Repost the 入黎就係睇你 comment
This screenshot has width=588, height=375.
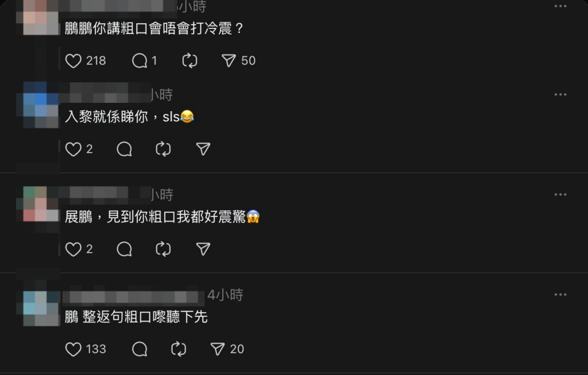[x=163, y=149]
